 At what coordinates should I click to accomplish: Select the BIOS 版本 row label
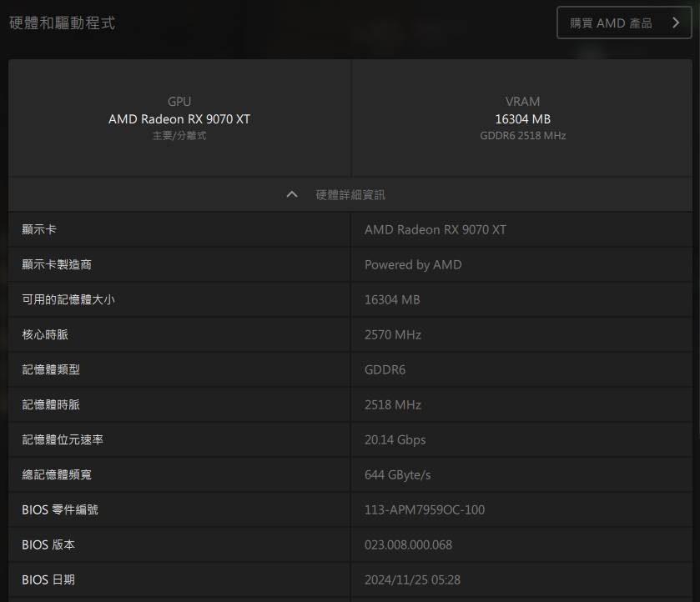pos(48,544)
